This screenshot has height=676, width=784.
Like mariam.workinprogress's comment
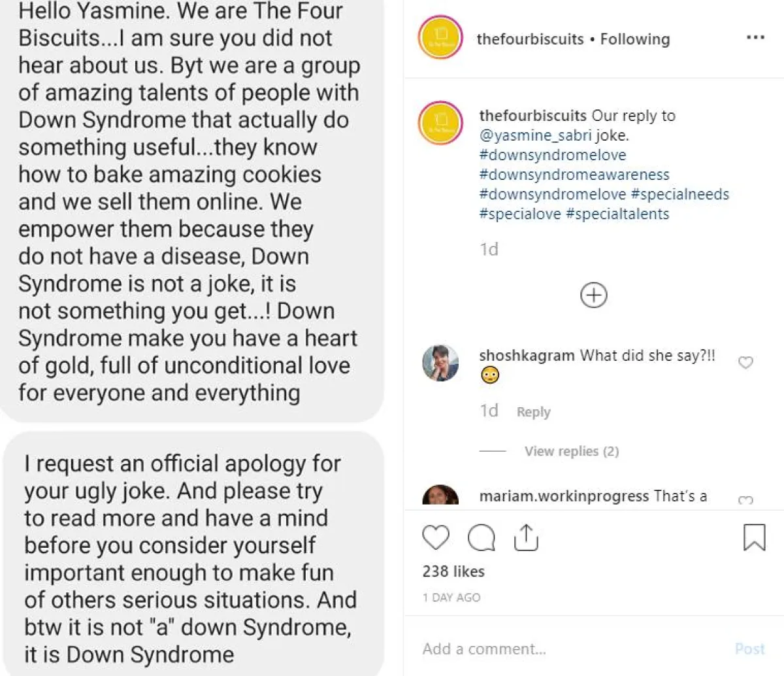[x=745, y=500]
